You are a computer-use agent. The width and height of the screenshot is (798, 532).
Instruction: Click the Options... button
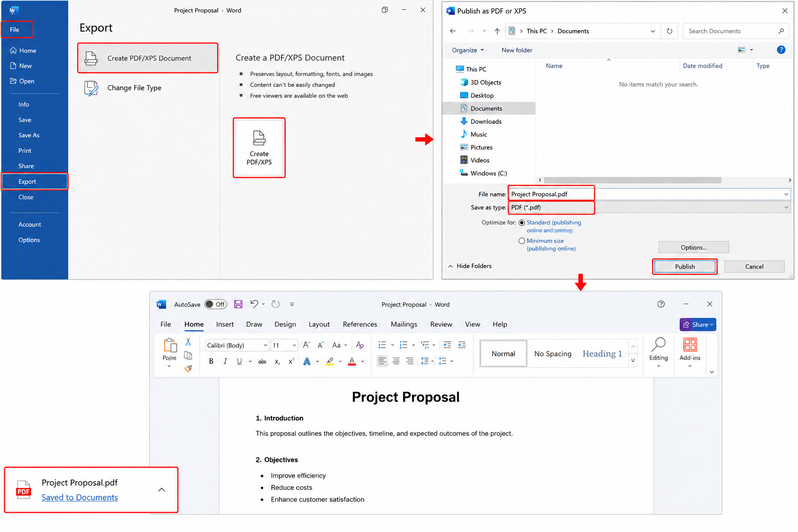pos(694,247)
